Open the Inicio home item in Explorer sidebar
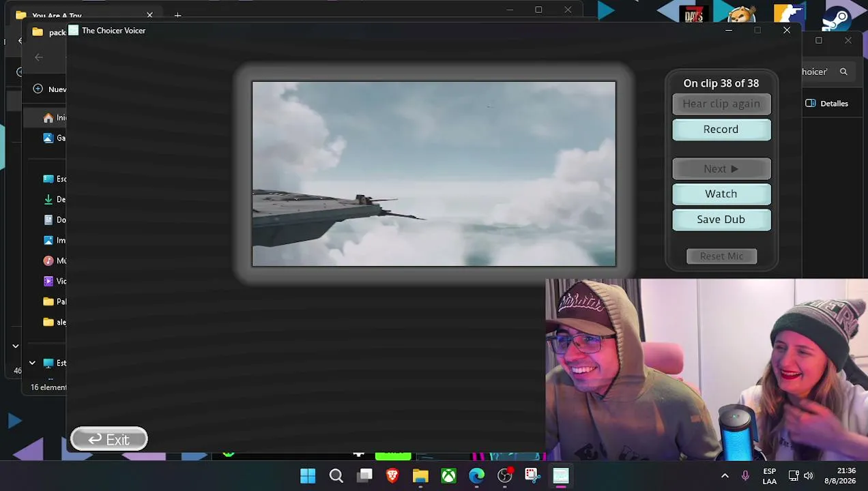The image size is (868, 491). [x=48, y=118]
